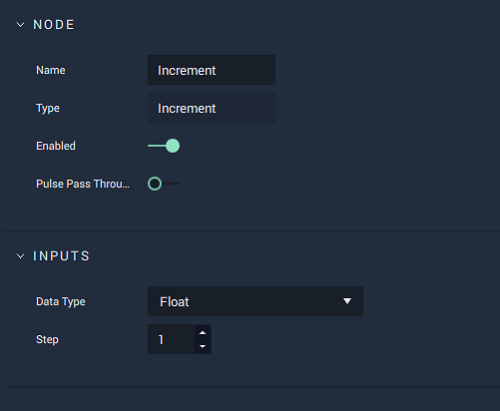The image size is (500, 411).
Task: Disable the Enabled toggle switch
Action: [164, 146]
